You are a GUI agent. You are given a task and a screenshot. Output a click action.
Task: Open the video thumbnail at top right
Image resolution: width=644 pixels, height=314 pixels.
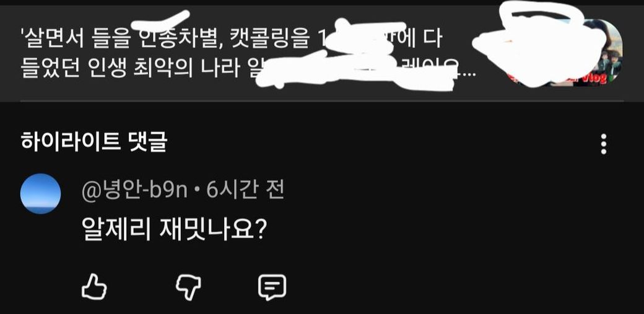click(x=565, y=53)
